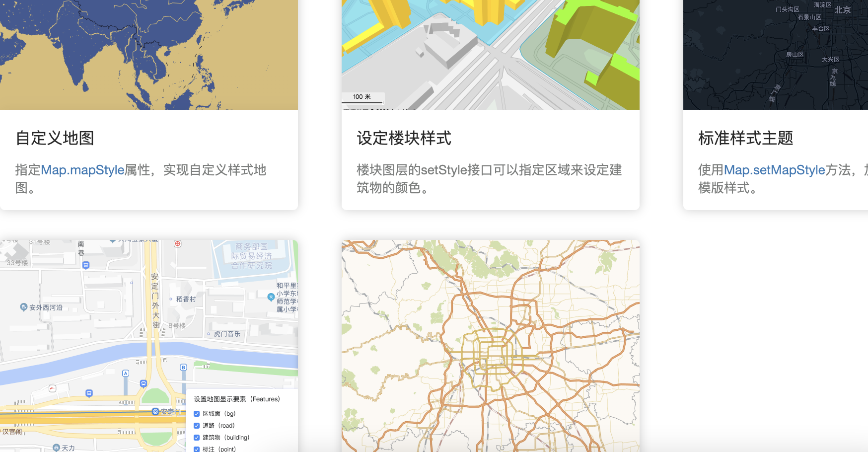The image size is (868, 452).
Task: Click the 天力 POI icon
Action: pos(56,448)
